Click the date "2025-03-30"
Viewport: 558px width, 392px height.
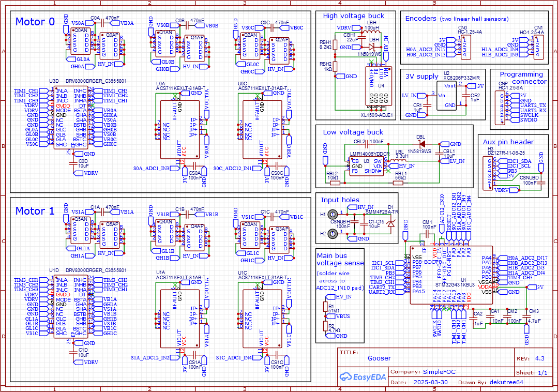coord(431,382)
